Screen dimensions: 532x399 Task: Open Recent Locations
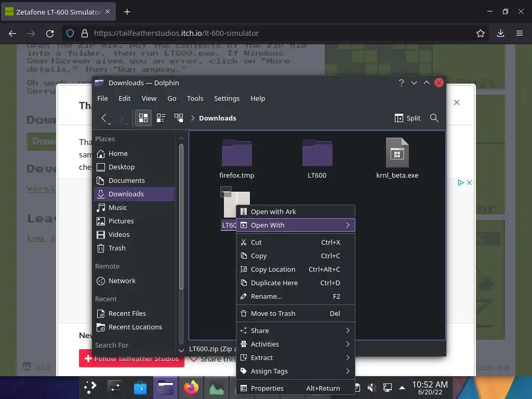tap(135, 327)
